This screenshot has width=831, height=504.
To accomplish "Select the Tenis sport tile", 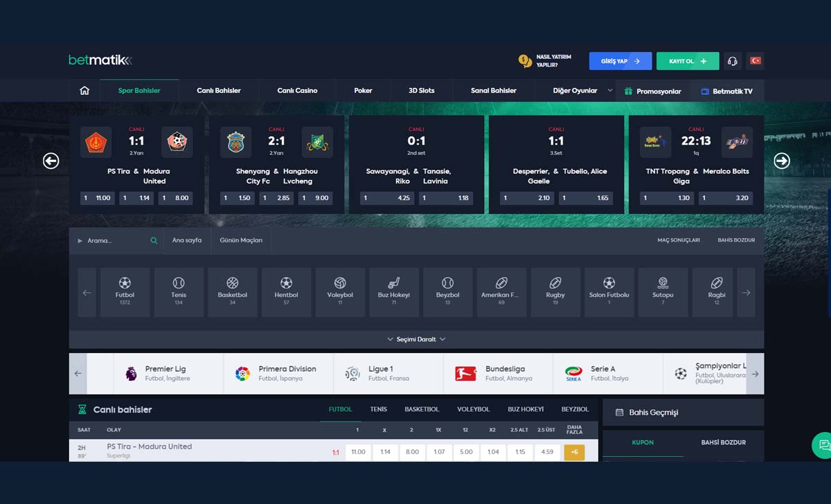I will pyautogui.click(x=179, y=292).
